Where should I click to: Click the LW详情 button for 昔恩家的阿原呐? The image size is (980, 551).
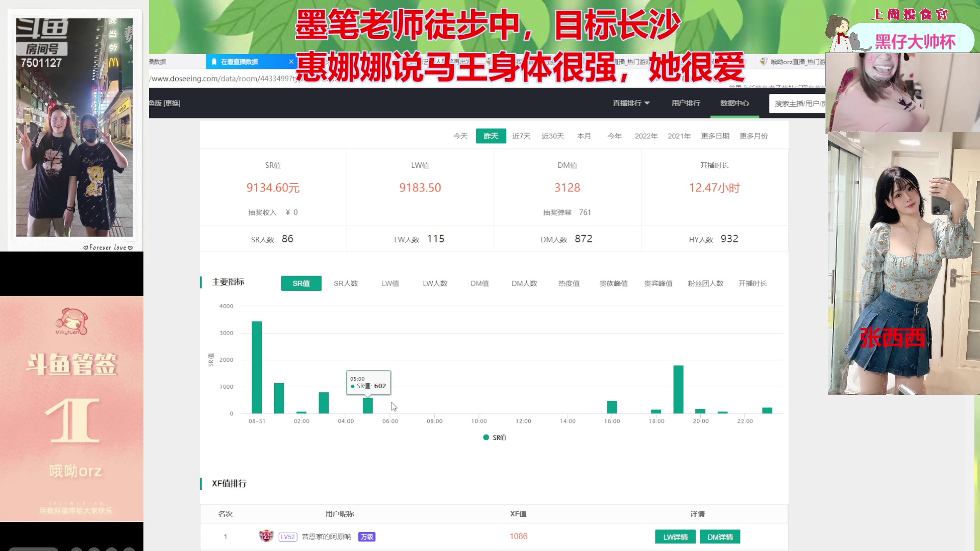(675, 536)
